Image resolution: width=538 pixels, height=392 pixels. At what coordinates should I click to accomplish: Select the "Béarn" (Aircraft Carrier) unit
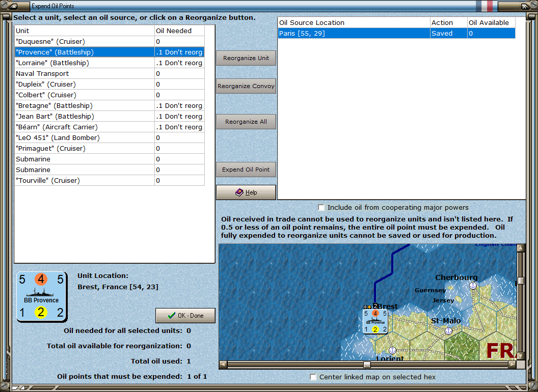coord(110,127)
